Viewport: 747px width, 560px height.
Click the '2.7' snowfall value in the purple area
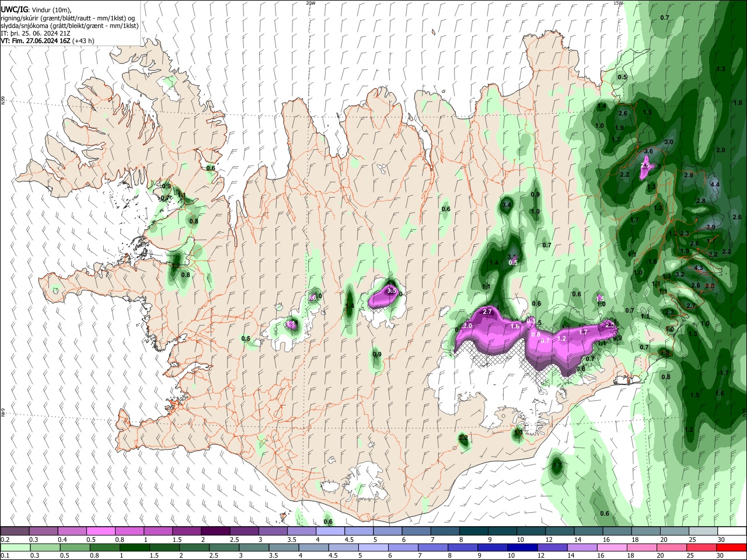pyautogui.click(x=488, y=313)
